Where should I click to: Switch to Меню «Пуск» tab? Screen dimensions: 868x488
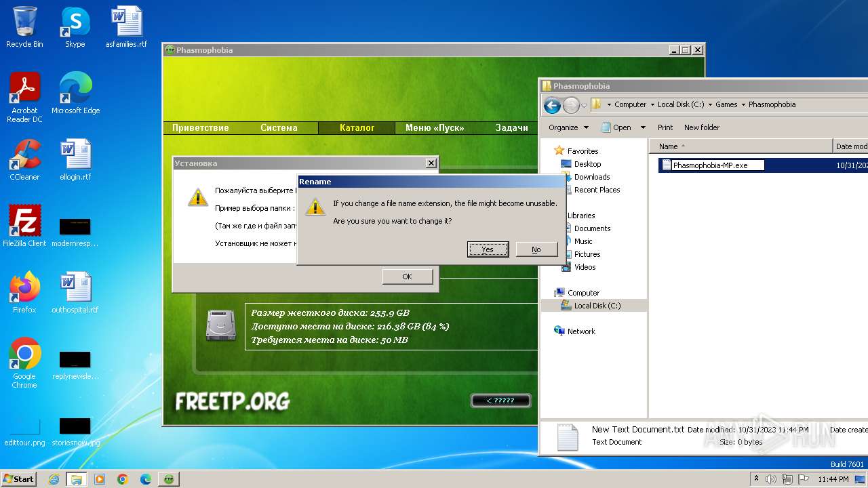(x=435, y=127)
